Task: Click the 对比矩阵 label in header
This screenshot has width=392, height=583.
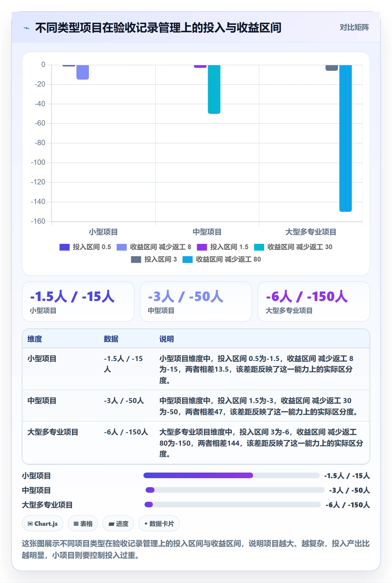Action: coord(354,27)
